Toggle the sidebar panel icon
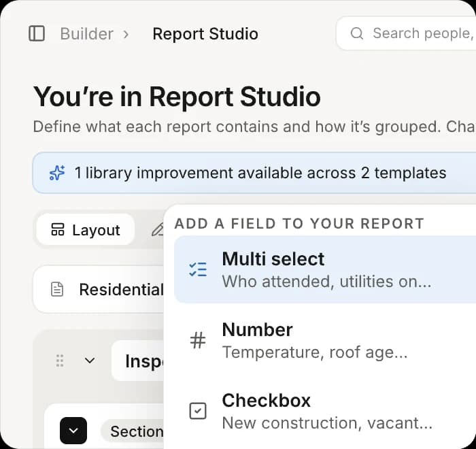Viewport: 476px width, 449px height. pos(37,33)
